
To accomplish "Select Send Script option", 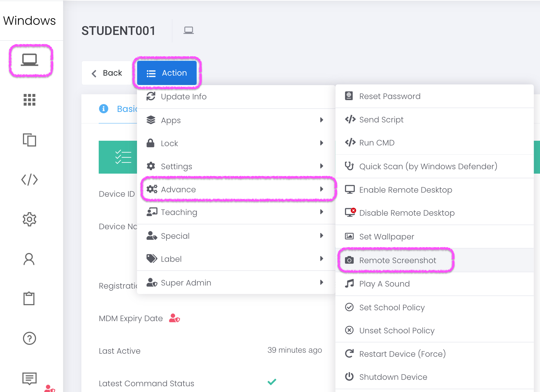I will pyautogui.click(x=435, y=120).
